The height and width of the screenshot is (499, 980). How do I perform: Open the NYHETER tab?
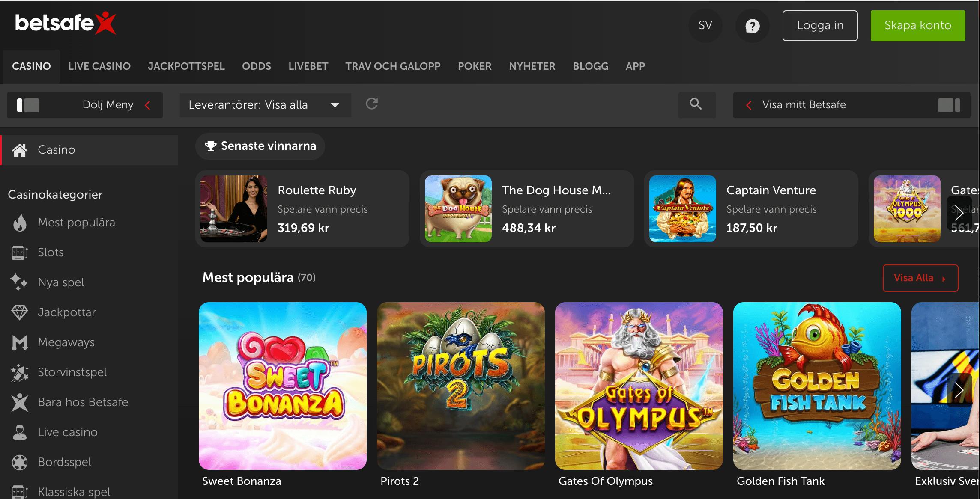[x=532, y=66]
